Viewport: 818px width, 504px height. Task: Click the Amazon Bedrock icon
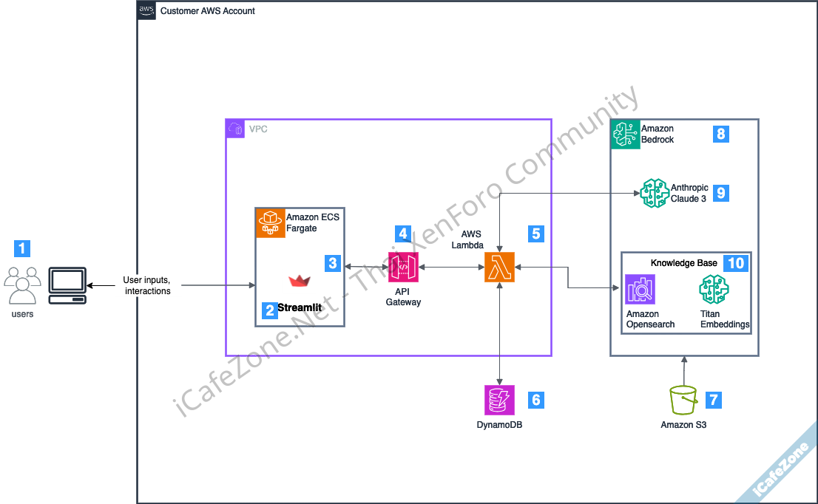(x=625, y=134)
